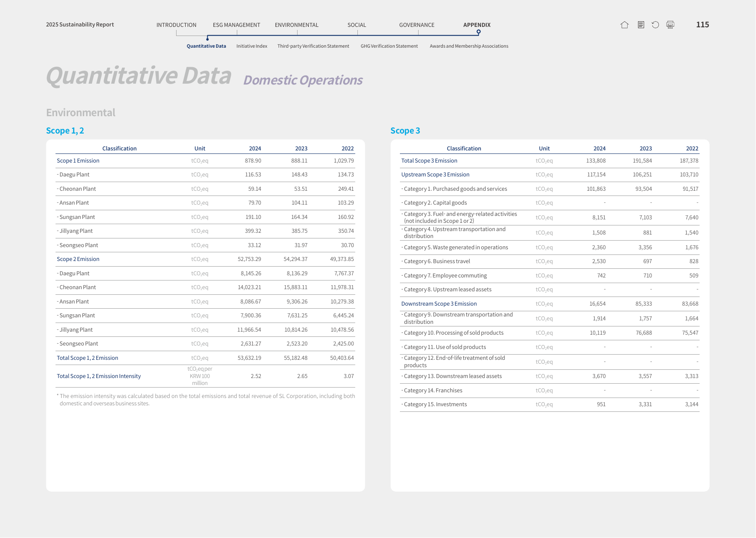Screen dimensions: 756x538
Task: Click the value 133,808 in Scope 3 table
Action: coord(596,161)
